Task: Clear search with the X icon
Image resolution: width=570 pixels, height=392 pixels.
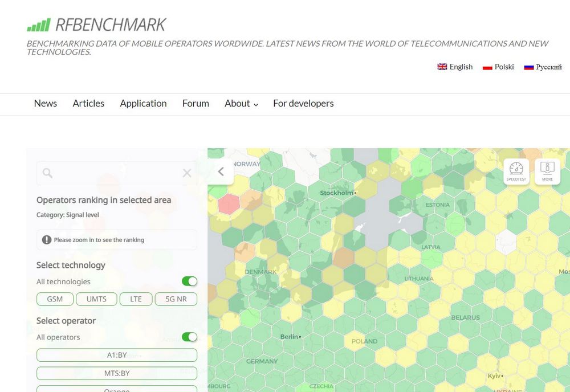Action: point(186,173)
